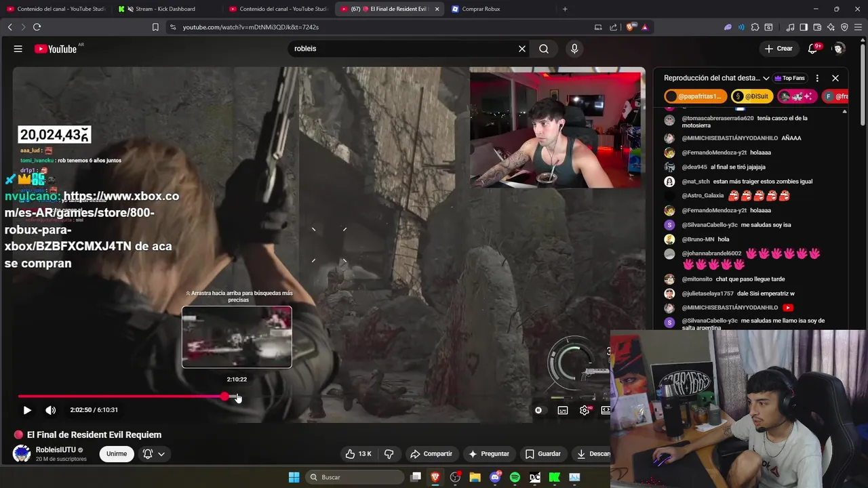This screenshot has width=868, height=488.
Task: Open the Brave Rewards triangle icon
Action: [645, 27]
